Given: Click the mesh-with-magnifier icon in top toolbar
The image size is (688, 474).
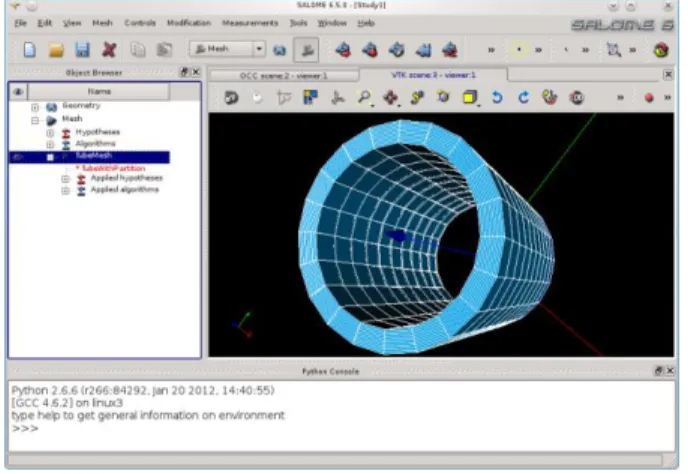Looking at the screenshot, I should [x=613, y=50].
